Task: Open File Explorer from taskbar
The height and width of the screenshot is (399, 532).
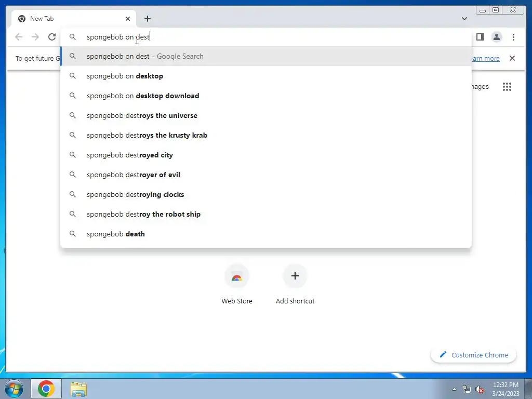Action: [x=78, y=389]
